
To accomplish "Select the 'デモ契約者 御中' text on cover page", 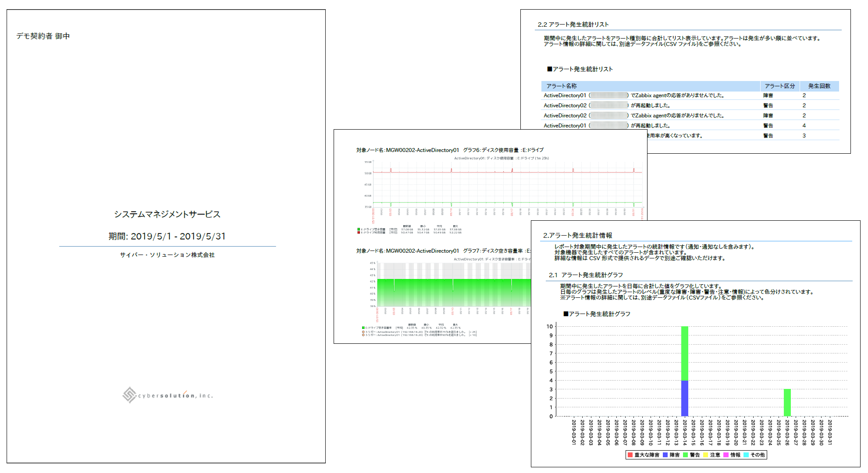I will coord(43,36).
